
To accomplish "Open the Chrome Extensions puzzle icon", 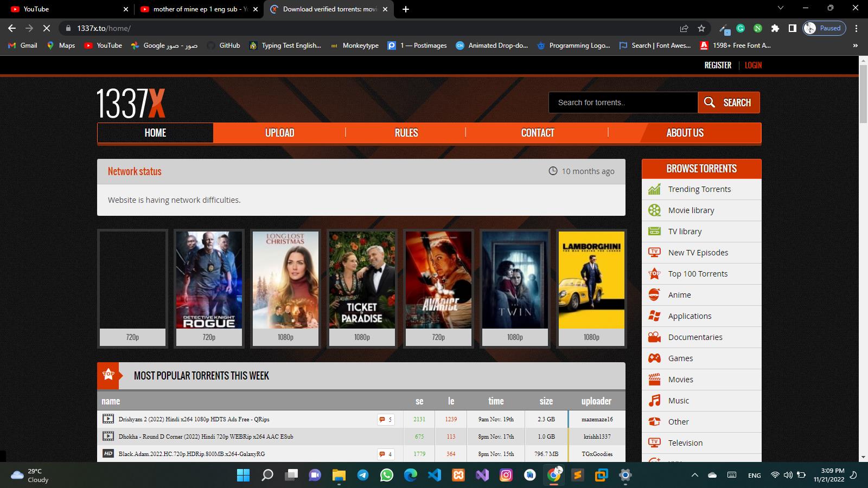I will 775,28.
